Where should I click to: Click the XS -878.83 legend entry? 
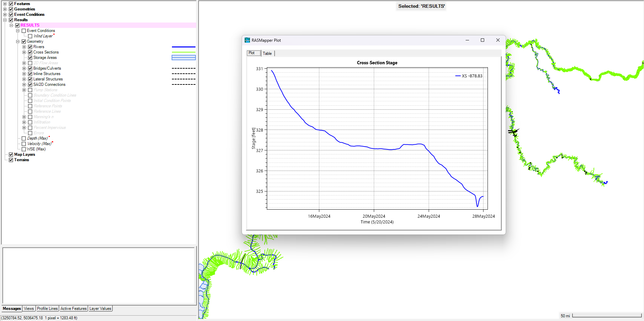(469, 76)
